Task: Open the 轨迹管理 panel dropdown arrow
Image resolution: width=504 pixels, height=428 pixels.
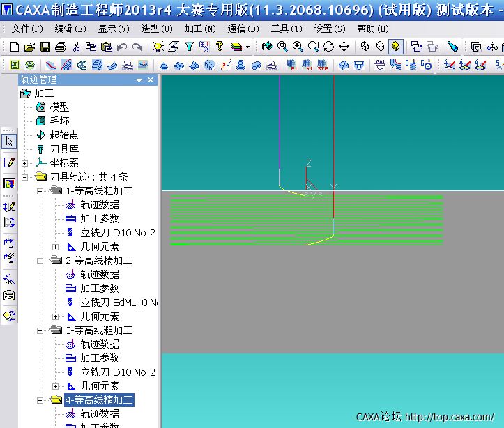Action: tap(139, 80)
